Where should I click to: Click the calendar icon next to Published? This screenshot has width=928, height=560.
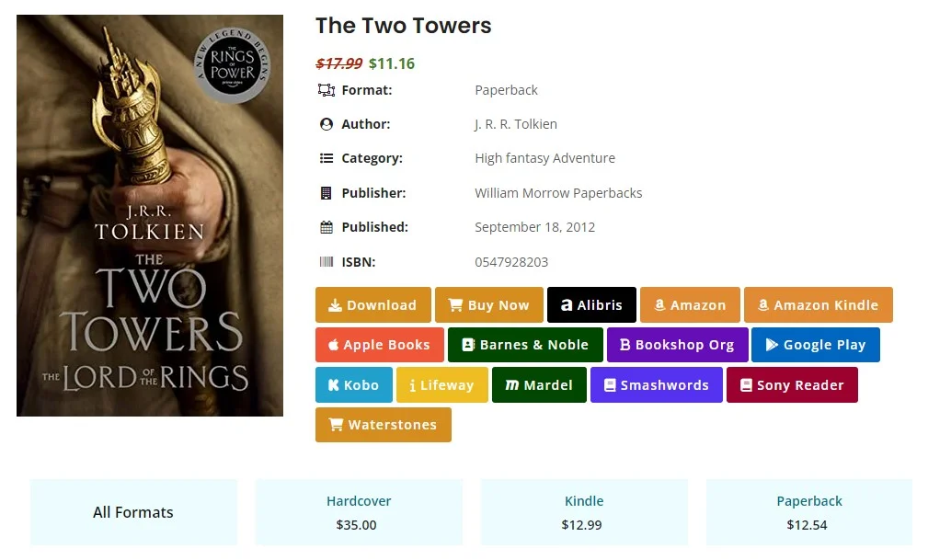pos(327,227)
